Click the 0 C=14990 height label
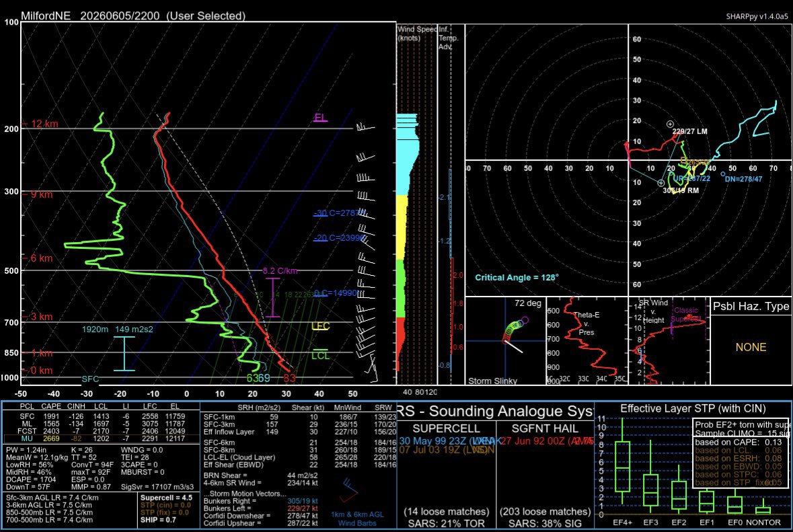 click(336, 293)
